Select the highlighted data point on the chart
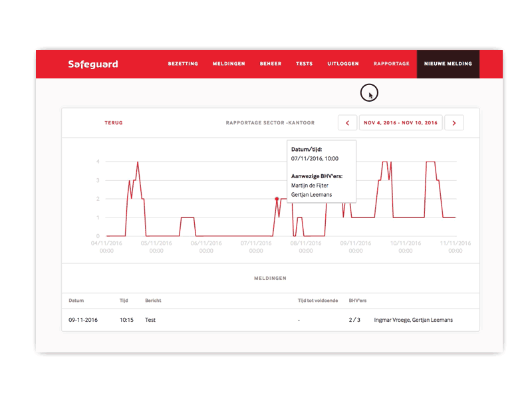 [x=277, y=198]
